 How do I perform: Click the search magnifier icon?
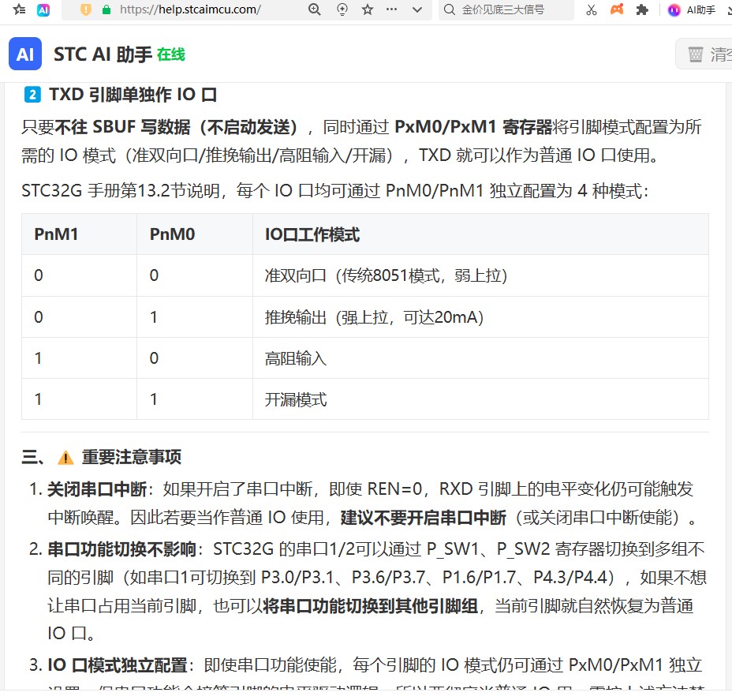450,9
